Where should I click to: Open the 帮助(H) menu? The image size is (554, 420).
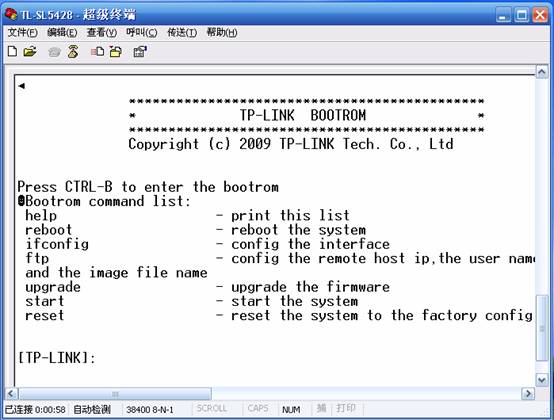click(x=222, y=33)
